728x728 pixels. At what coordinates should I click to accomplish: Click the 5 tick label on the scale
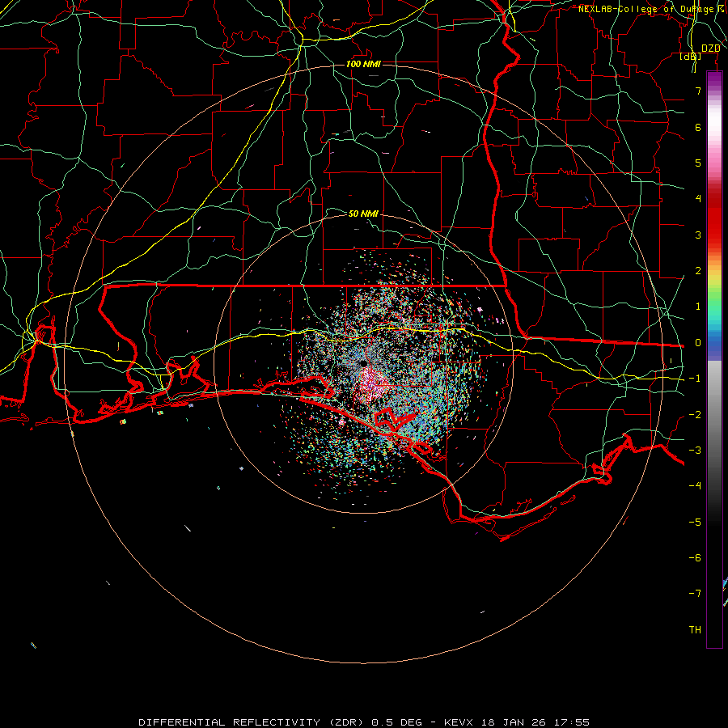pyautogui.click(x=698, y=163)
